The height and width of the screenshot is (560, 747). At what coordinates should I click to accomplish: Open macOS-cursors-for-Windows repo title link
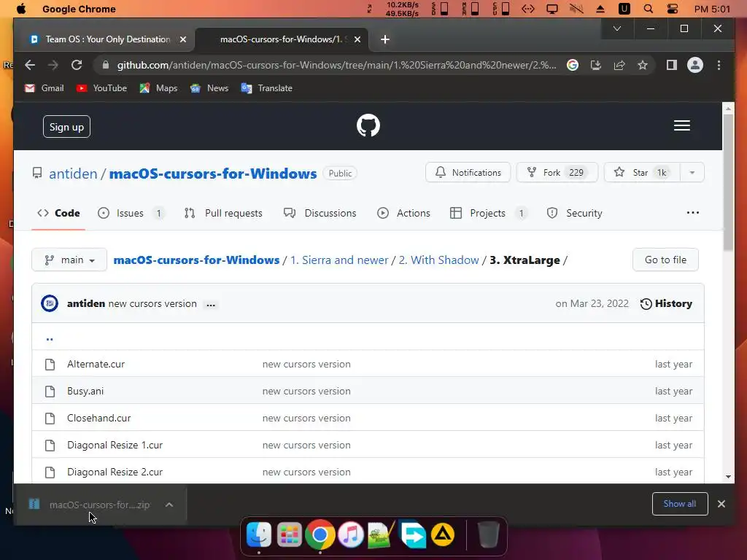(x=213, y=174)
